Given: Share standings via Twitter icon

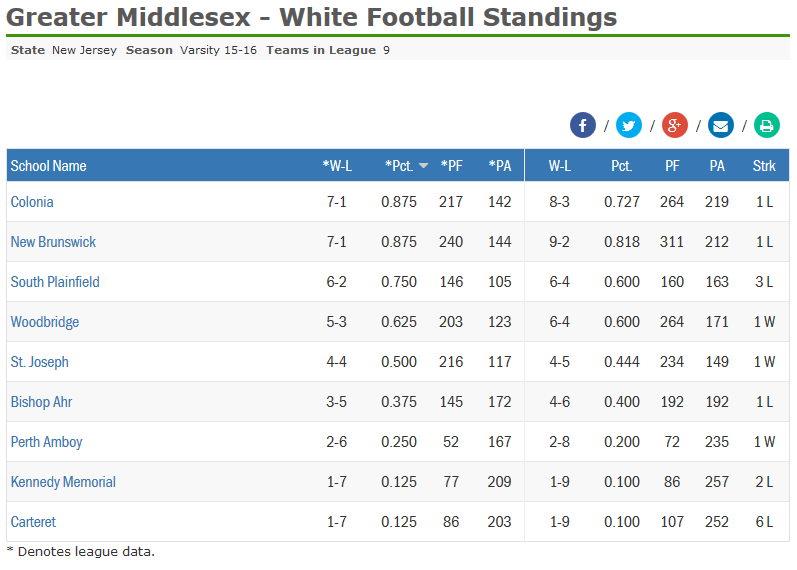Looking at the screenshot, I should click(629, 125).
